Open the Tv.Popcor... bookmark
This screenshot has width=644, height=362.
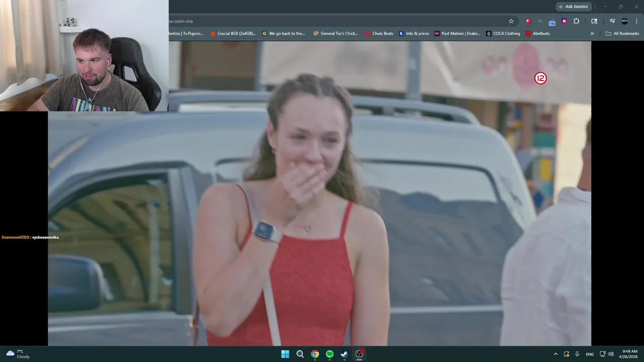coord(186,33)
